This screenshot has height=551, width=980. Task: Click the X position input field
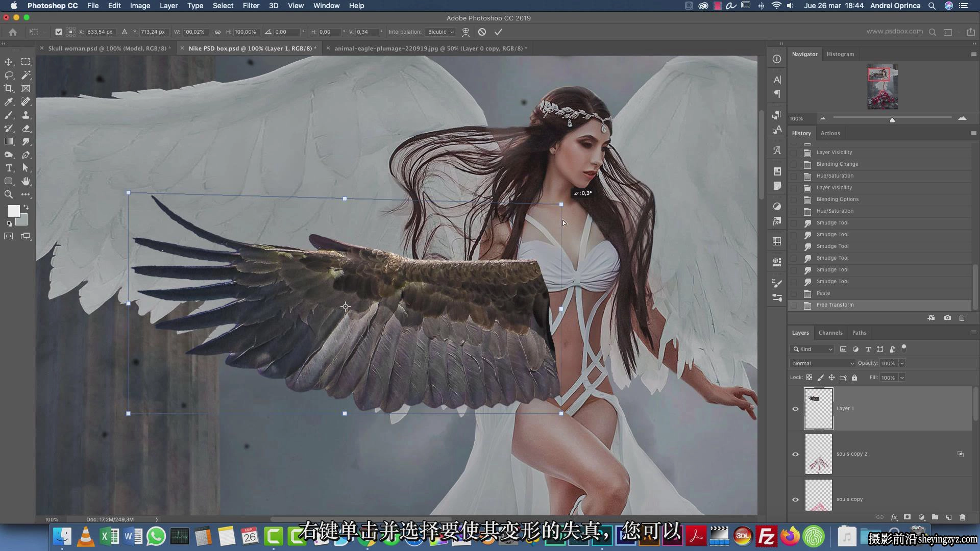[x=100, y=32]
